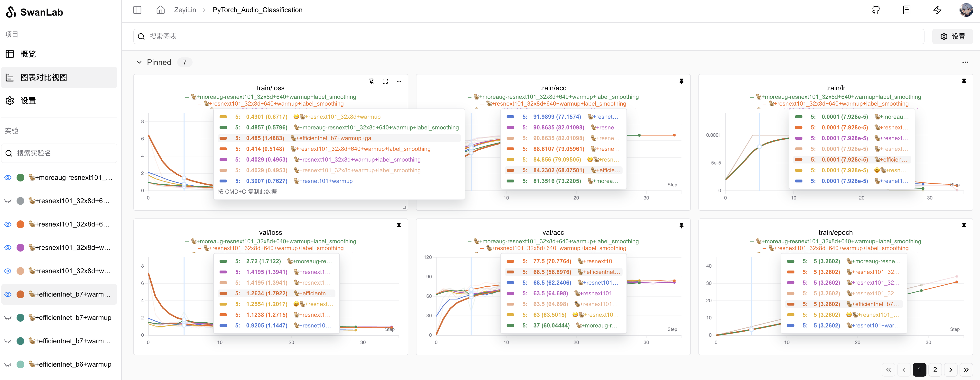Viewport: 980px width, 380px height.
Task: Open the documentation icon in header
Action: click(906, 10)
